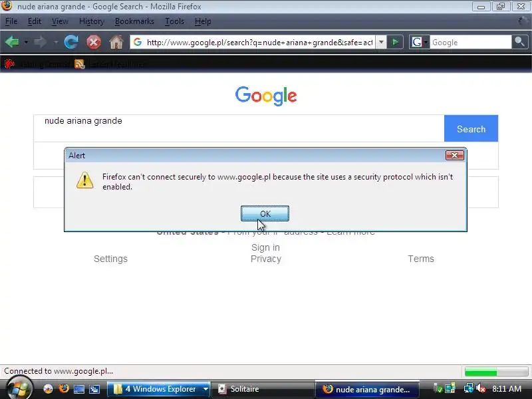The width and height of the screenshot is (532, 399).
Task: Click the Getting Started bookmark icon
Action: pyautogui.click(x=9, y=64)
